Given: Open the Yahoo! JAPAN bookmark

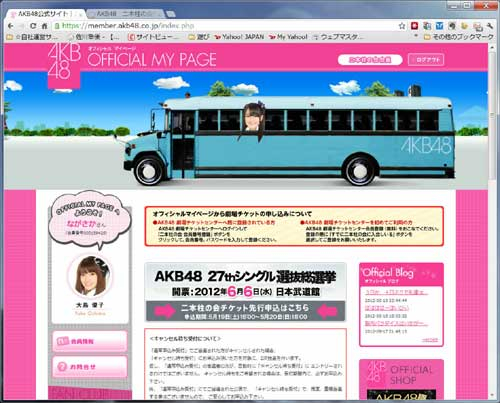Looking at the screenshot, I should point(239,37).
